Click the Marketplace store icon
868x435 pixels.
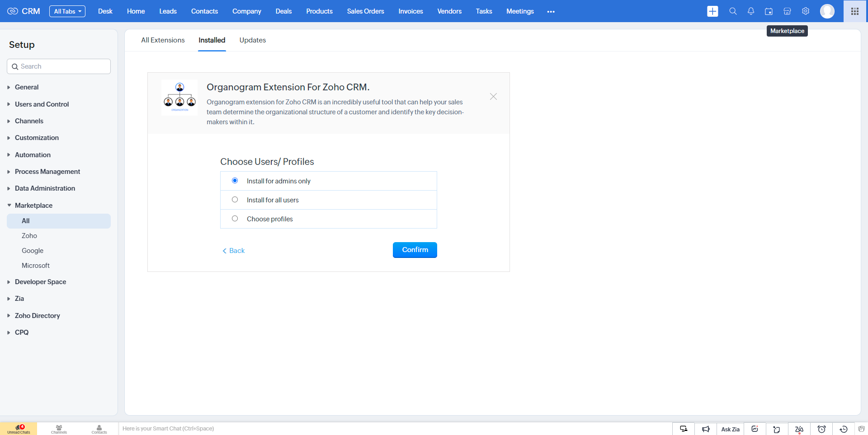click(787, 11)
